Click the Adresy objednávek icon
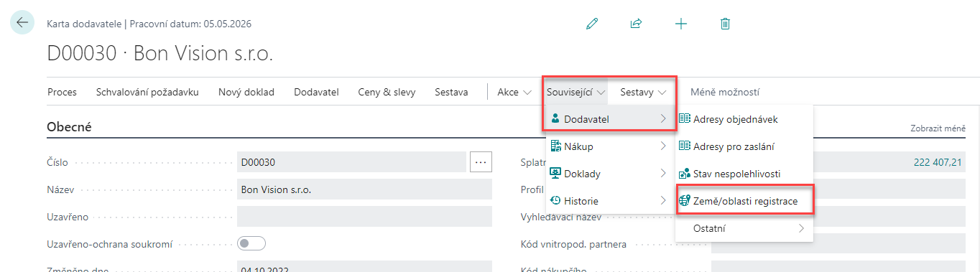 click(x=685, y=118)
